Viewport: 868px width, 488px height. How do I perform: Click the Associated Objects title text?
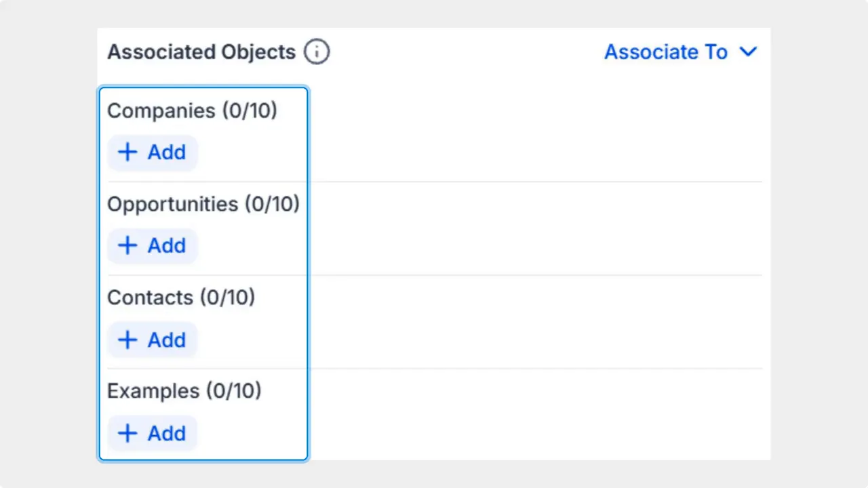(201, 52)
